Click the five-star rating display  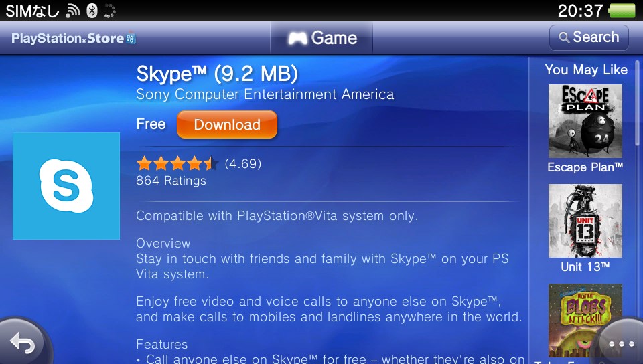177,163
